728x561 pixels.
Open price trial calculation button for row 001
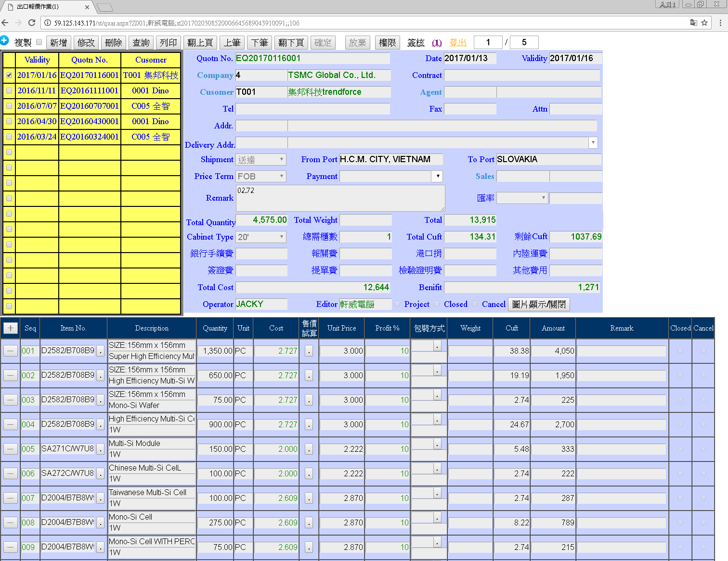click(x=309, y=351)
